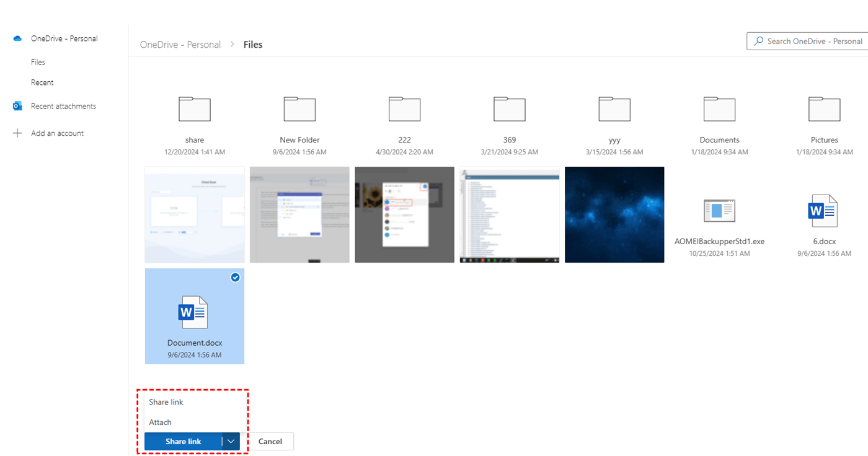Choose Share link from the dropdown menu
The width and height of the screenshot is (868, 456).
166,402
